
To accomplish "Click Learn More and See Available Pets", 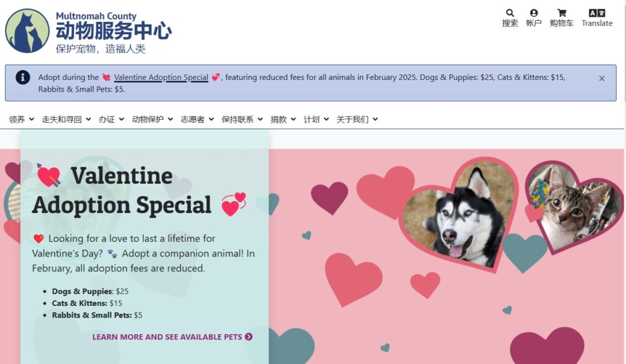I will [172, 337].
